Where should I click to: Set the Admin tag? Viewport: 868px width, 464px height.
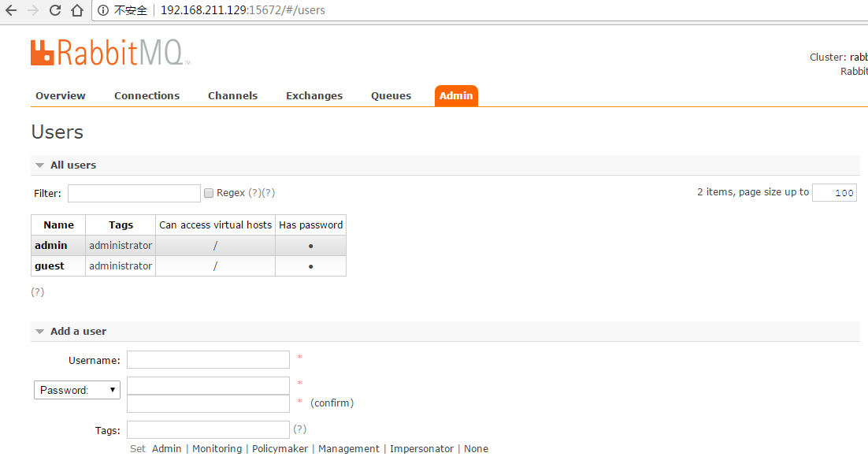pyautogui.click(x=167, y=448)
